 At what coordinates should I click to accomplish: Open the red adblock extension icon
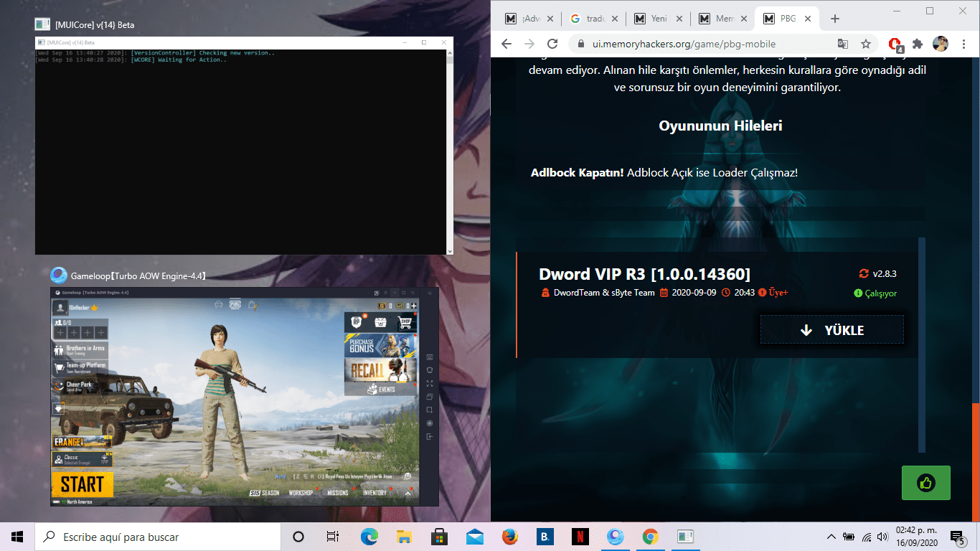(x=895, y=44)
